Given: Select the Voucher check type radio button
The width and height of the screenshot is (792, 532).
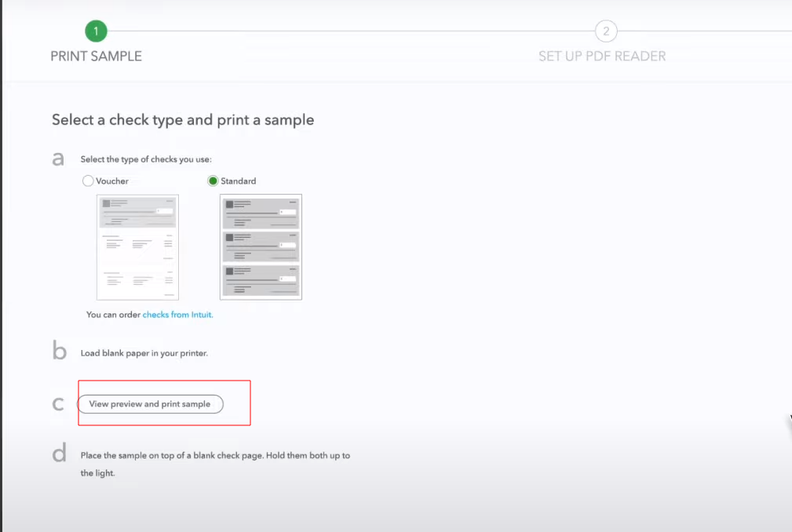Looking at the screenshot, I should 88,180.
